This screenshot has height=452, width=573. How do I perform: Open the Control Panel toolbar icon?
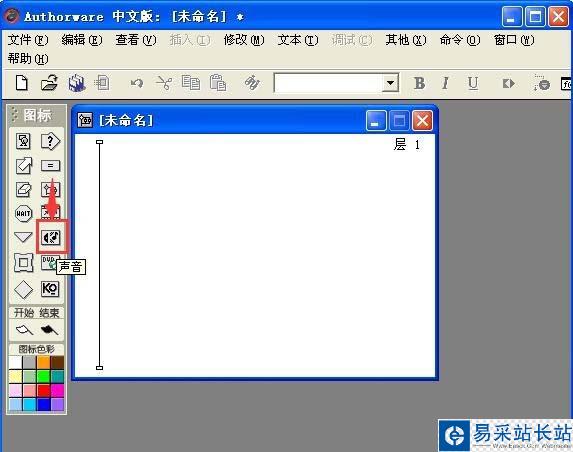542,83
